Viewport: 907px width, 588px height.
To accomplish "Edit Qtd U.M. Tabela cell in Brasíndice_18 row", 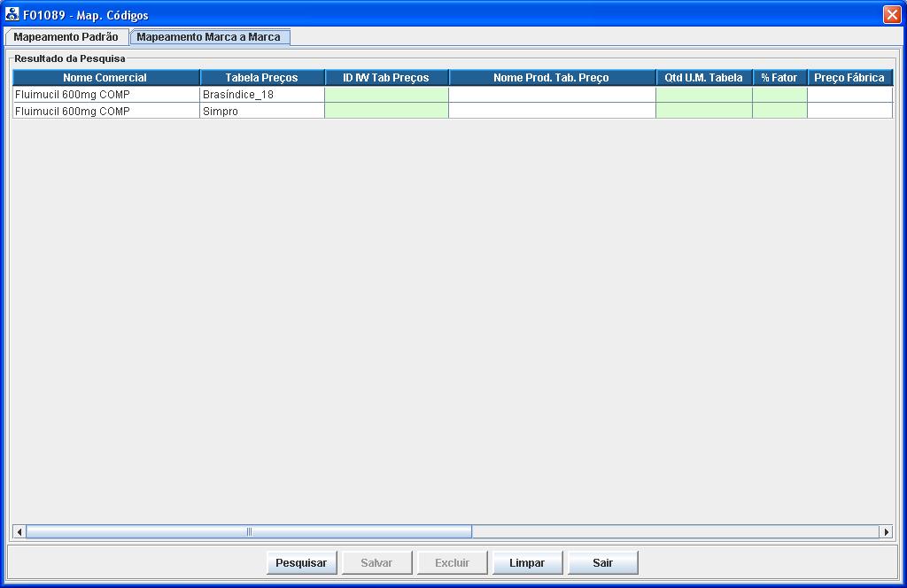I will pos(704,94).
